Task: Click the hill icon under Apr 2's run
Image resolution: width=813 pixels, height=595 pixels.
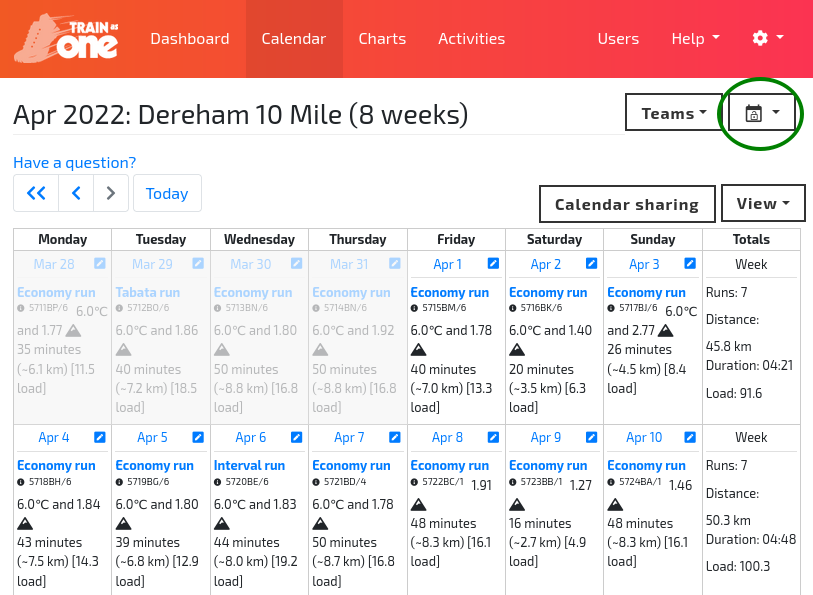Action: pyautogui.click(x=517, y=350)
